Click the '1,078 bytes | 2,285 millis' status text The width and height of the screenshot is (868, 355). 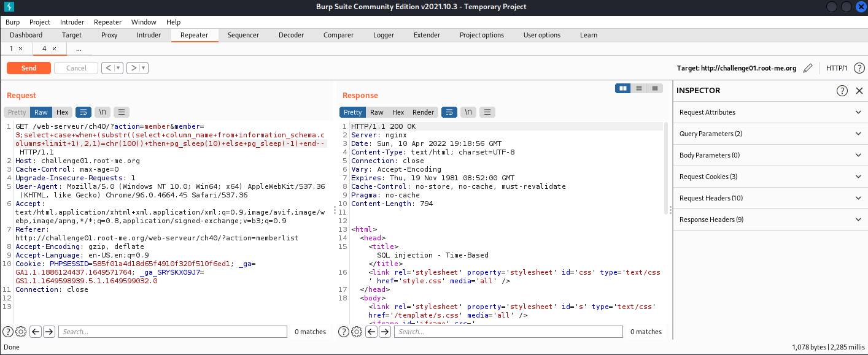(828, 348)
